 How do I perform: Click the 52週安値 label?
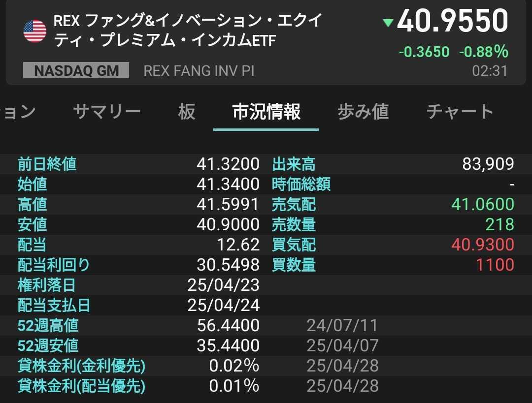(x=48, y=345)
